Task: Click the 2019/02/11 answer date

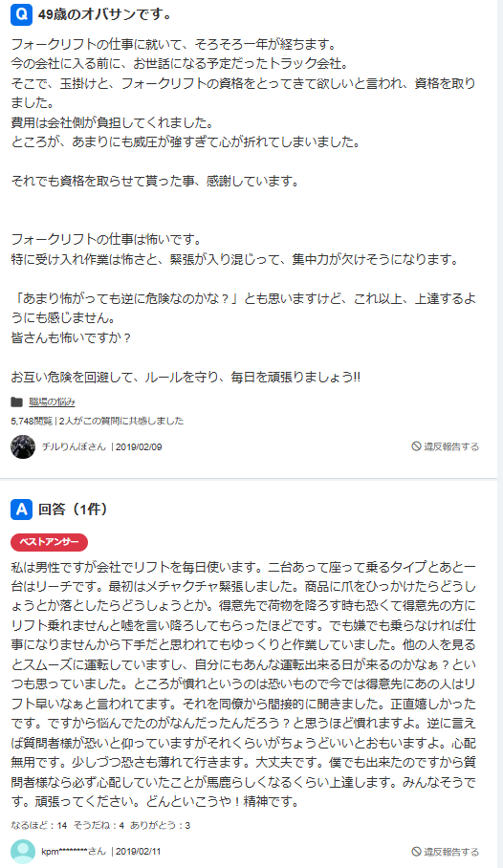Action: click(138, 852)
